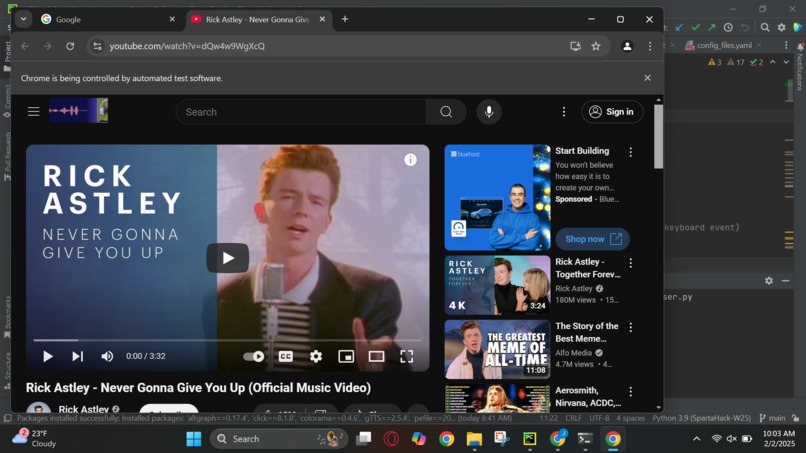Expand the Chrome tab search dropdown arrow
The image size is (806, 453).
pyautogui.click(x=23, y=19)
